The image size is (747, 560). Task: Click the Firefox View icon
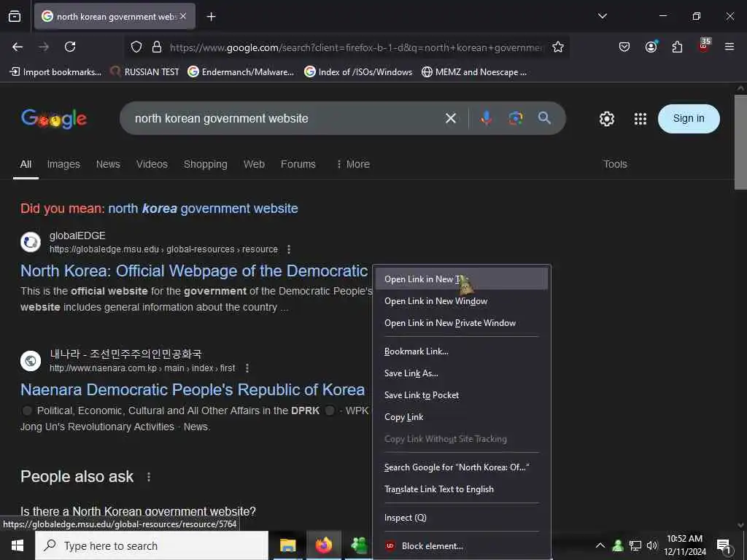coord(15,16)
